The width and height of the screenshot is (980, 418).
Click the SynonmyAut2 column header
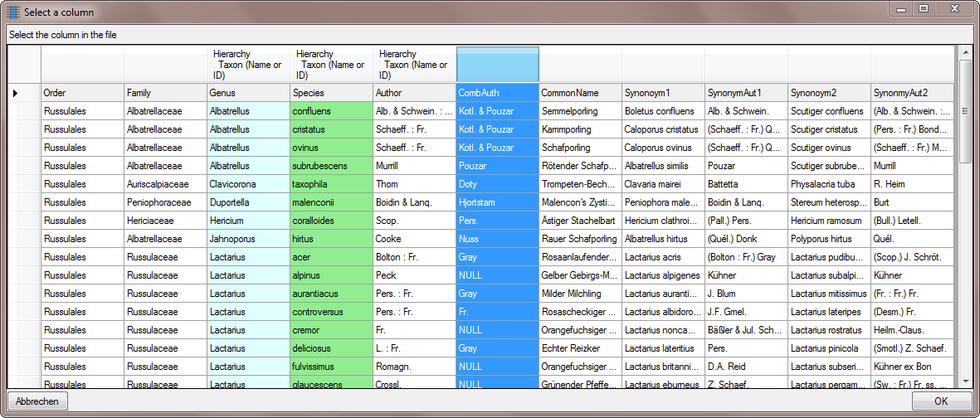tap(910, 93)
